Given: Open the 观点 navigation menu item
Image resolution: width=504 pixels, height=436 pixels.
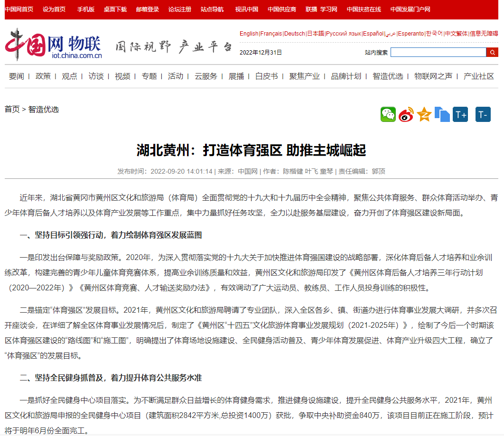Looking at the screenshot, I should pos(69,76).
